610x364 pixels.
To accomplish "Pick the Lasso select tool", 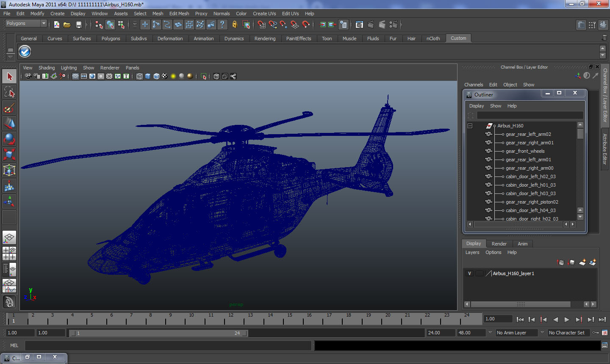I will (x=9, y=92).
